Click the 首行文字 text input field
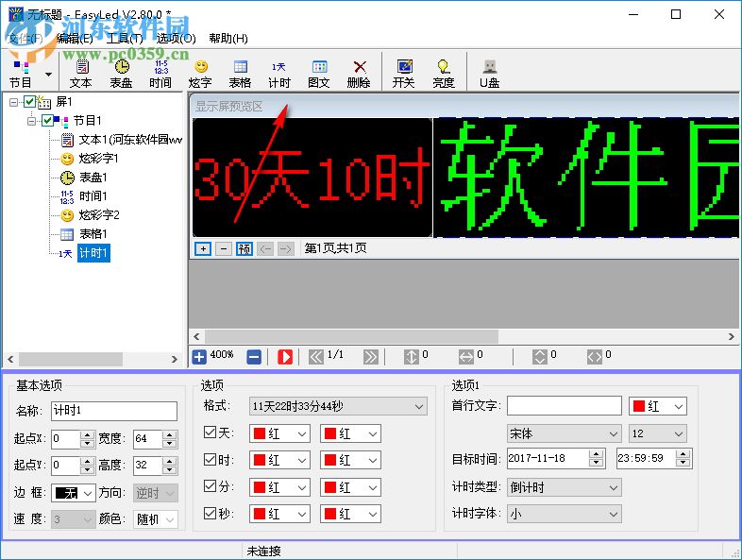This screenshot has height=560, width=742. pyautogui.click(x=565, y=406)
